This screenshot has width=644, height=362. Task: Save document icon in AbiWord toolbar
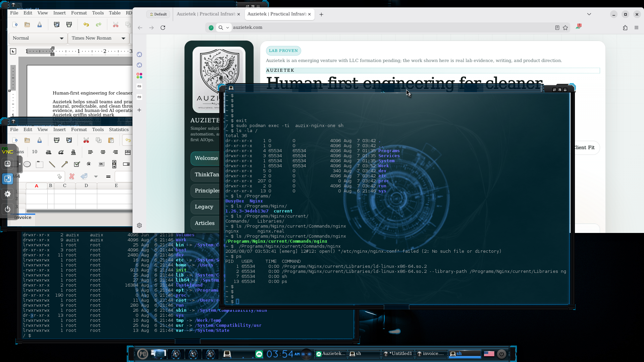40,25
